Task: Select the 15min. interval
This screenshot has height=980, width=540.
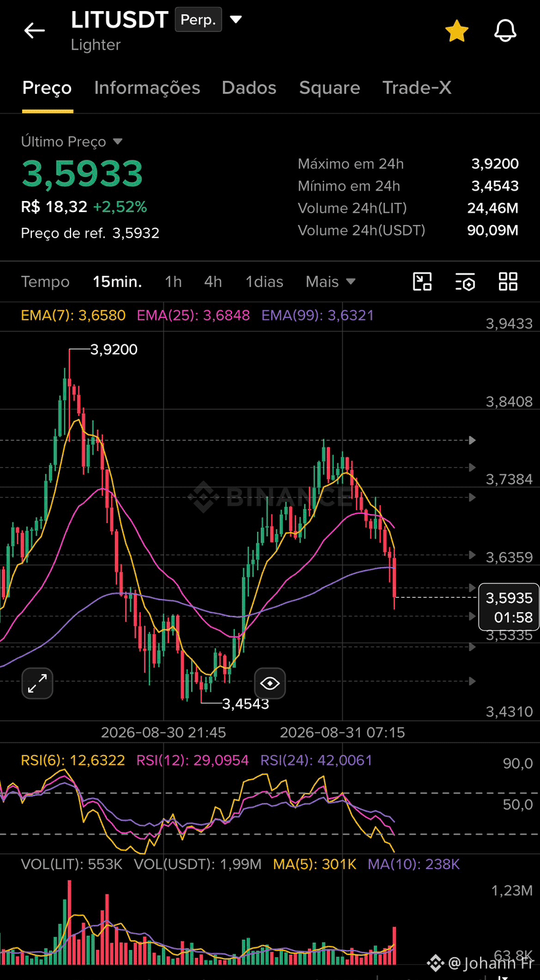Action: pos(117,282)
